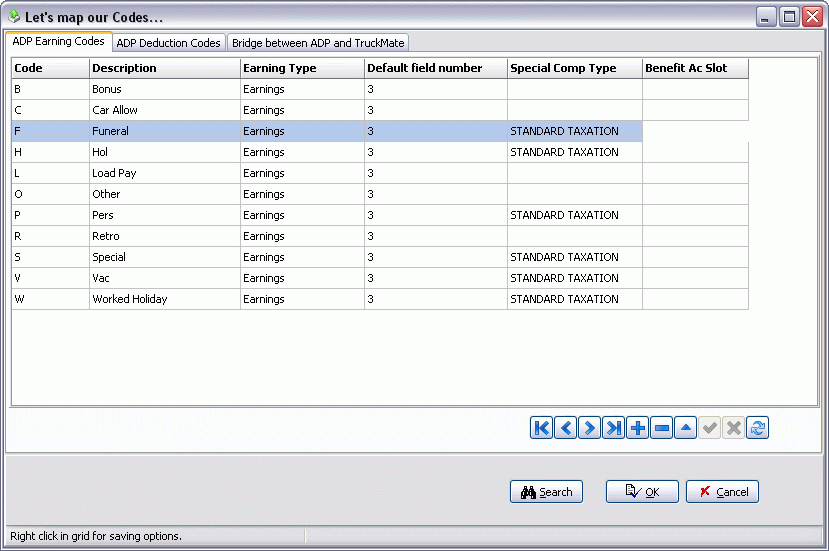The width and height of the screenshot is (829, 551).
Task: Click code cell W
Action: (x=51, y=299)
